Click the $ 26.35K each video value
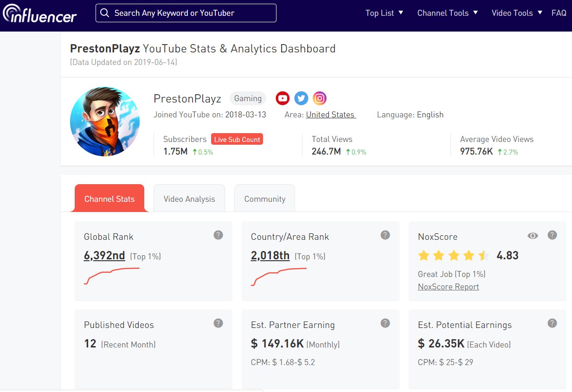Image resolution: width=572 pixels, height=392 pixels. click(441, 344)
